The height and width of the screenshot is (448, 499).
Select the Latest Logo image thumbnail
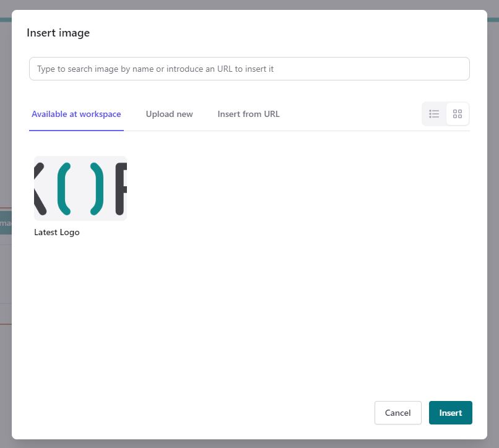[x=80, y=188]
